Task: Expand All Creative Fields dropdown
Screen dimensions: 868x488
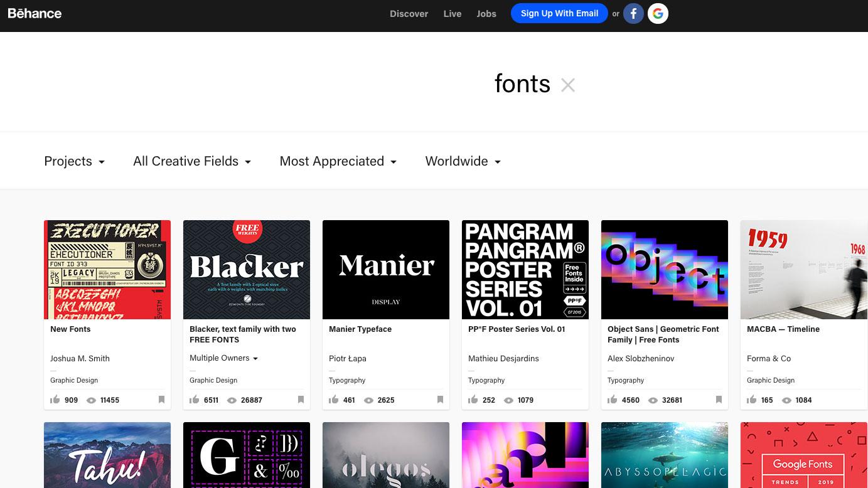Action: point(192,161)
